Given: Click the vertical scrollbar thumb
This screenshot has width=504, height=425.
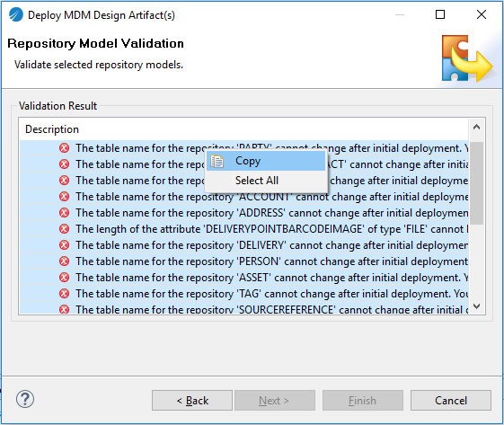Looking at the screenshot, I should click(x=477, y=183).
